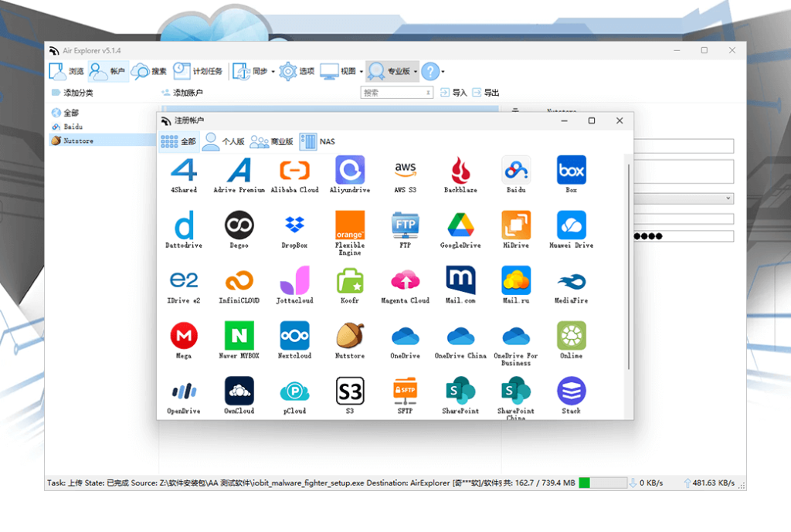Switch to the NAS tab
Image resolution: width=791 pixels, height=532 pixels.
pyautogui.click(x=318, y=141)
